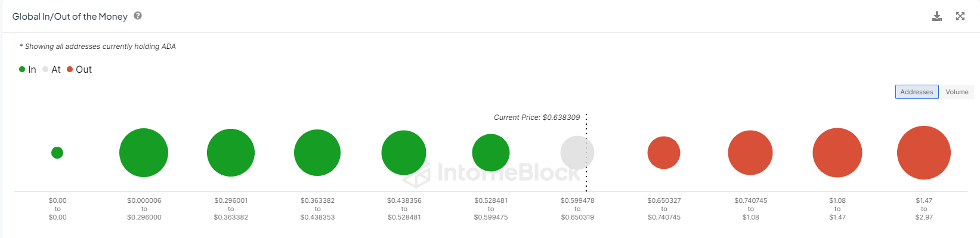This screenshot has width=980, height=238.
Task: Toggle the green In legend dot
Action: tap(22, 69)
